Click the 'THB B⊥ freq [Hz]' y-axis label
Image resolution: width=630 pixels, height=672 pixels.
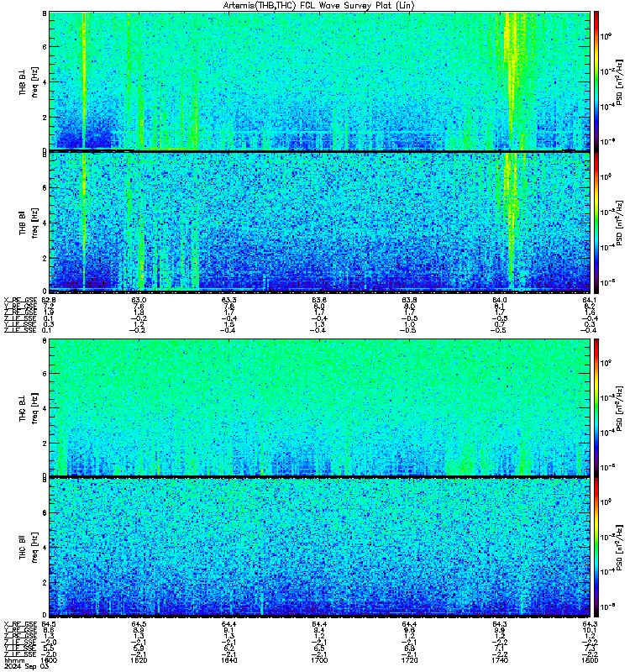click(29, 81)
